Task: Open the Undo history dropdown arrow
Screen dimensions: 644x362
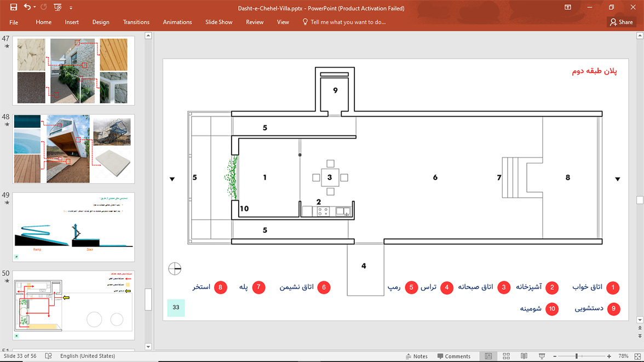Action: [x=34, y=7]
